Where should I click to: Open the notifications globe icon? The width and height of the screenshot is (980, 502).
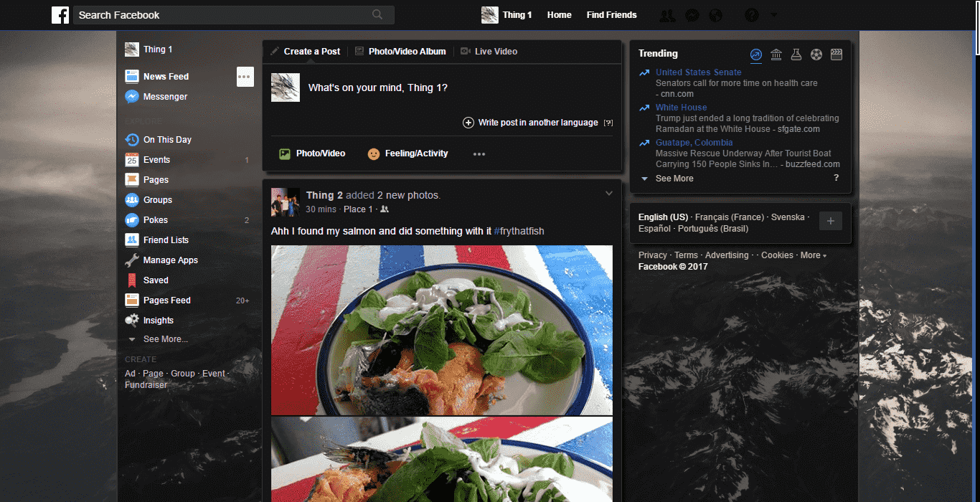(x=715, y=15)
